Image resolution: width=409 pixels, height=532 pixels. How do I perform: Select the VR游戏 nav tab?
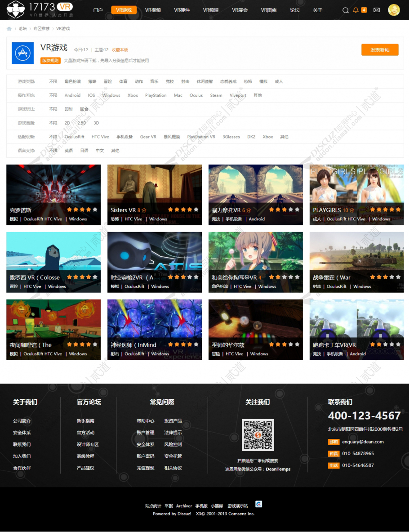tap(124, 10)
